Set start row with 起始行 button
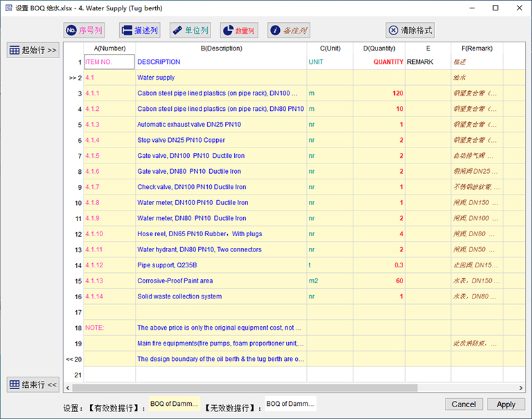Image resolution: width=532 pixels, height=419 pixels. (x=33, y=50)
